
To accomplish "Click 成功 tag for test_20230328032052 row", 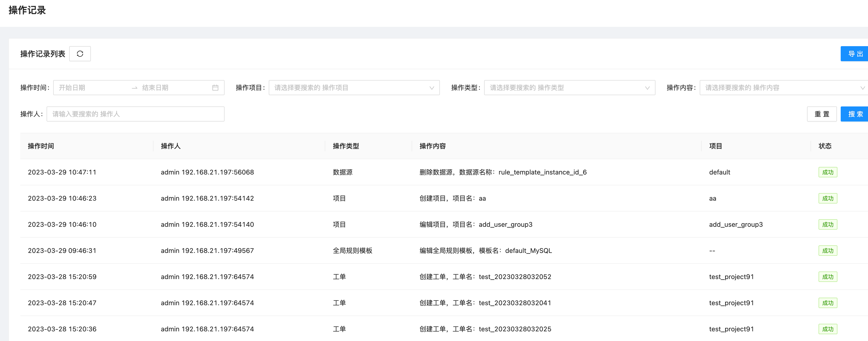I will click(x=828, y=277).
